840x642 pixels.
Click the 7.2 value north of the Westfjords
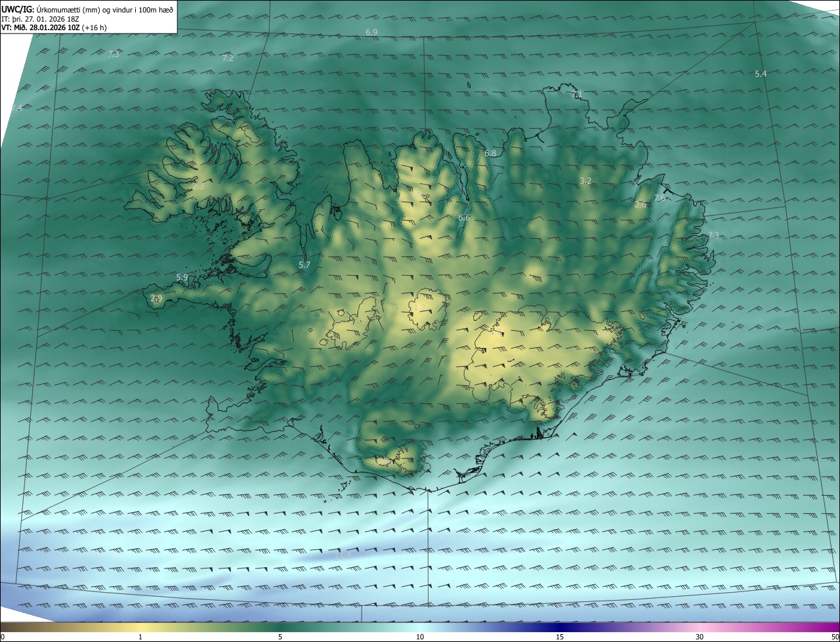228,58
